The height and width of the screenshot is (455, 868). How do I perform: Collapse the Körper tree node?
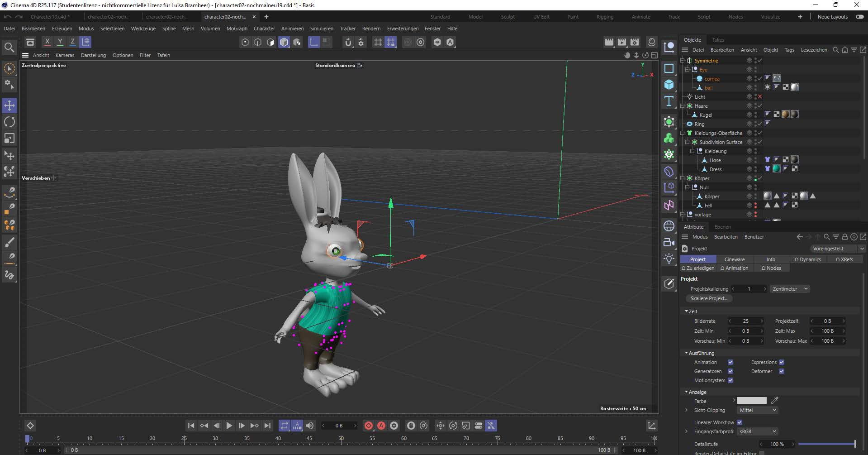pos(683,178)
